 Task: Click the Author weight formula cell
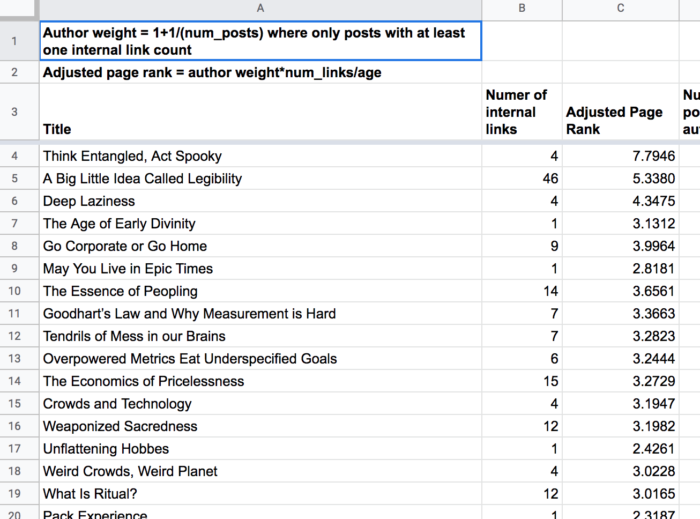[x=260, y=41]
